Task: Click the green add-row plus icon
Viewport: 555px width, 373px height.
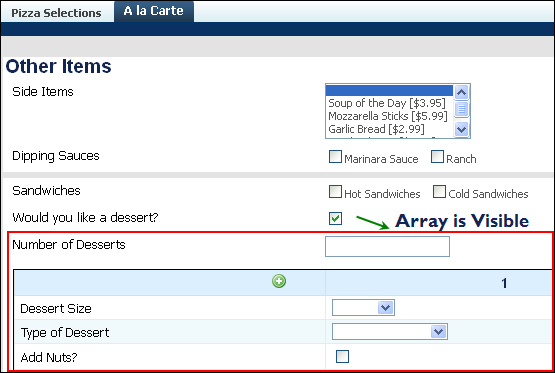Action: click(279, 281)
